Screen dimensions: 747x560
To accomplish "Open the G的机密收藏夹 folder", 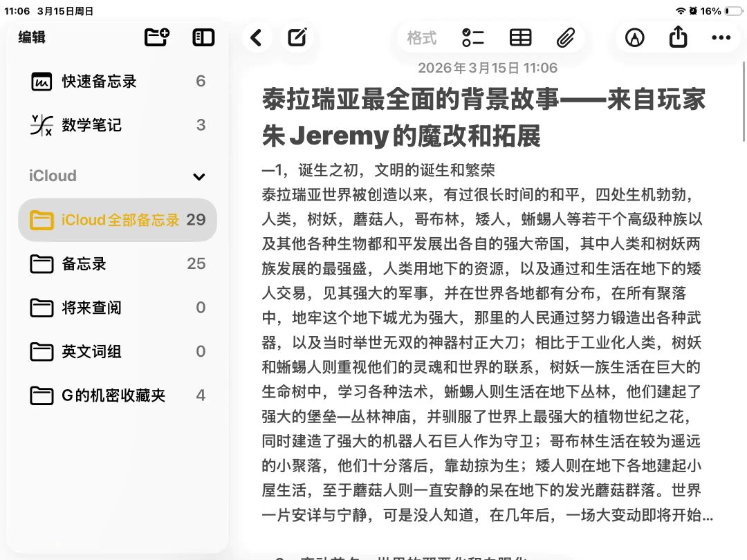I will click(118, 395).
